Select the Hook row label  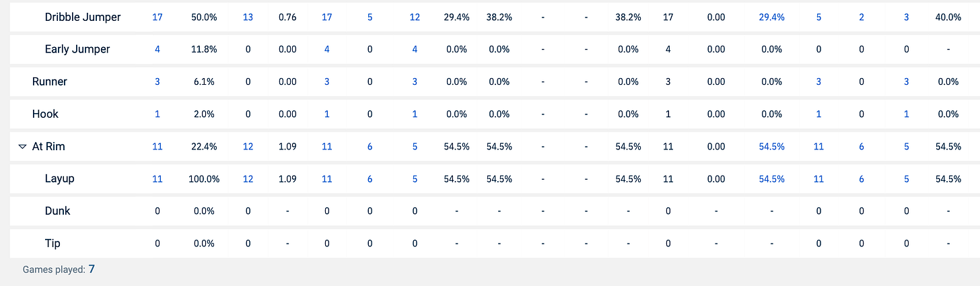[x=45, y=114]
